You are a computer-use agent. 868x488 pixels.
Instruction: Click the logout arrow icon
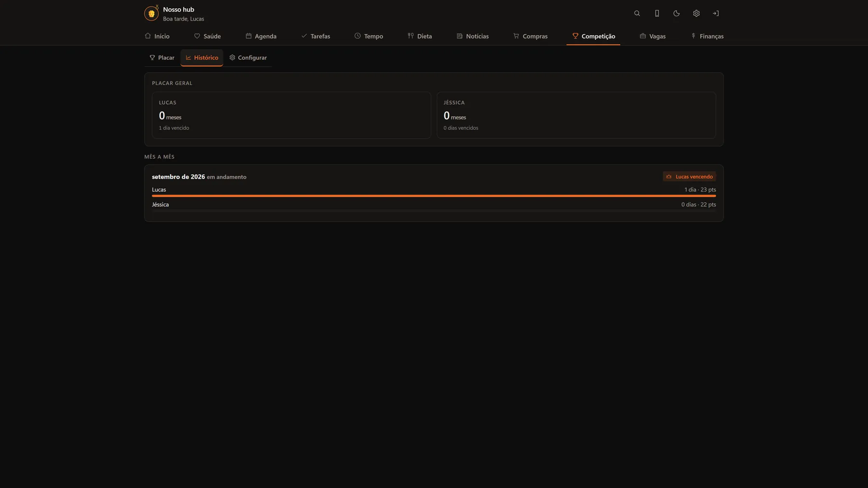[x=716, y=14]
